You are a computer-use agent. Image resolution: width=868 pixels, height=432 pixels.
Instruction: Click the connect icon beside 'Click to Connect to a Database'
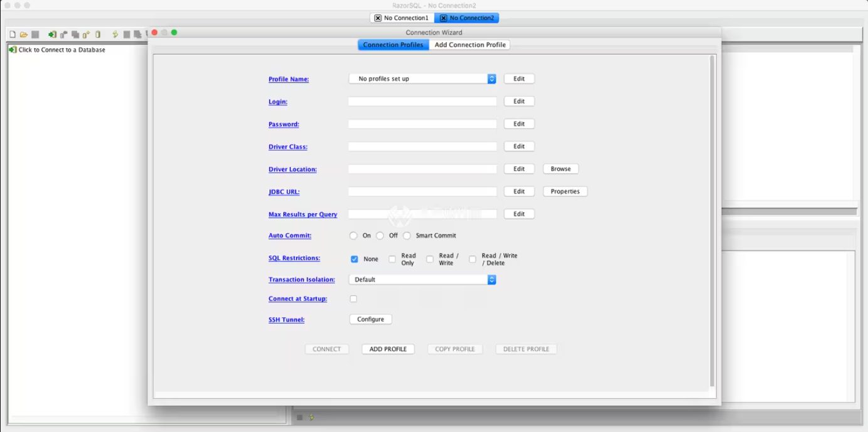[13, 50]
